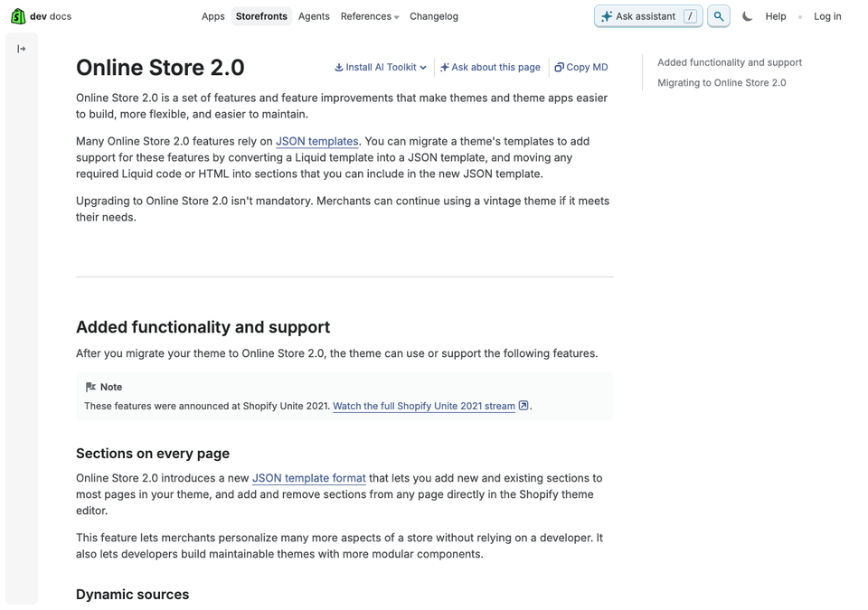
Task: Open Ask assistant button
Action: click(x=648, y=16)
